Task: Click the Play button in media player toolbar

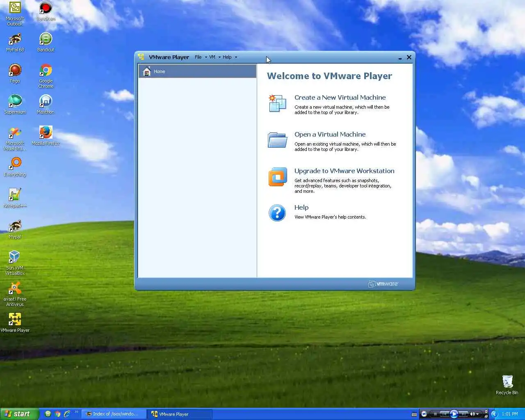Action: [x=454, y=414]
